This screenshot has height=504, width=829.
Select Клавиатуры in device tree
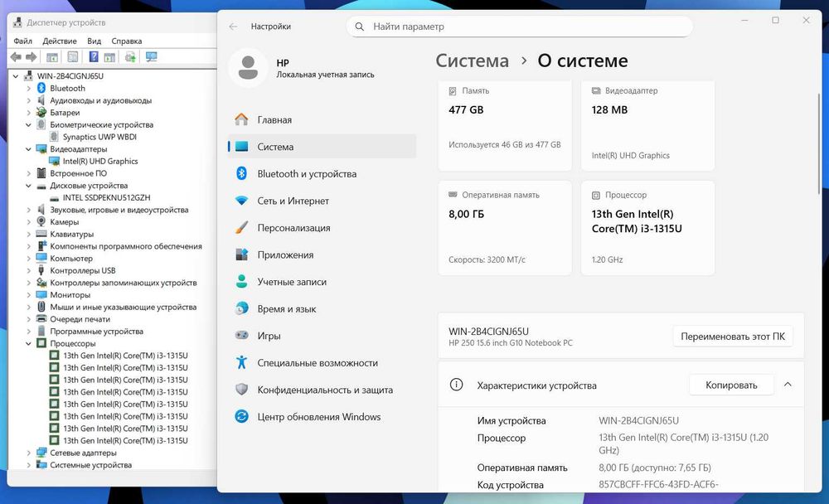click(72, 235)
